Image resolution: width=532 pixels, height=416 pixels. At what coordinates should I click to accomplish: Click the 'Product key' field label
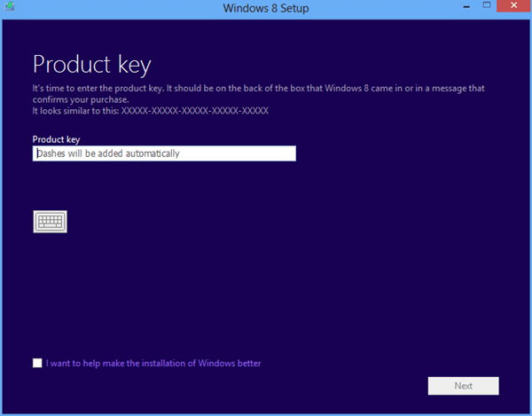[x=56, y=139]
